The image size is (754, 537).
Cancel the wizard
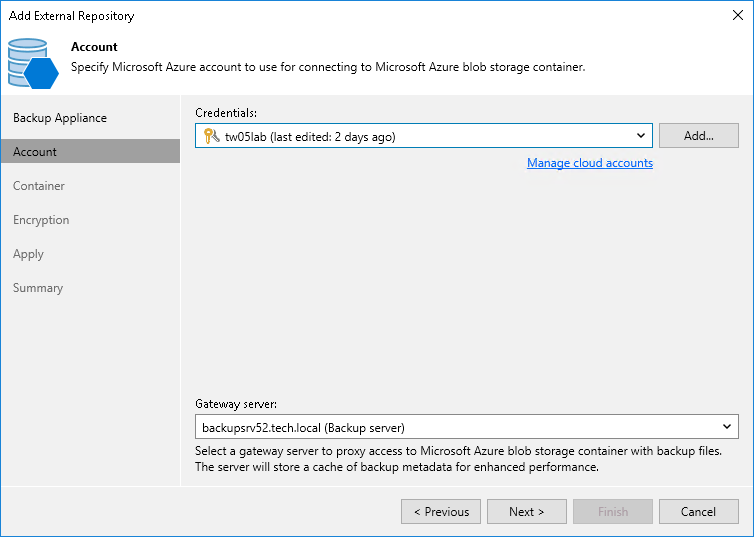(699, 512)
